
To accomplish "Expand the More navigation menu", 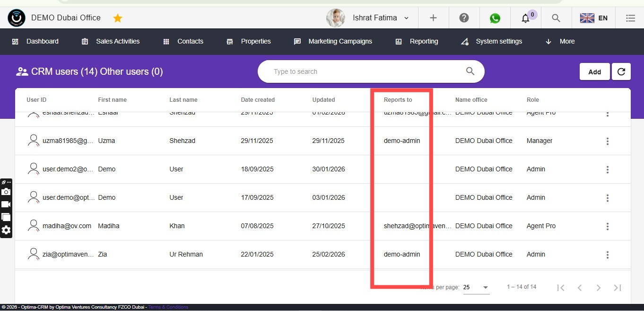I will pos(560,41).
